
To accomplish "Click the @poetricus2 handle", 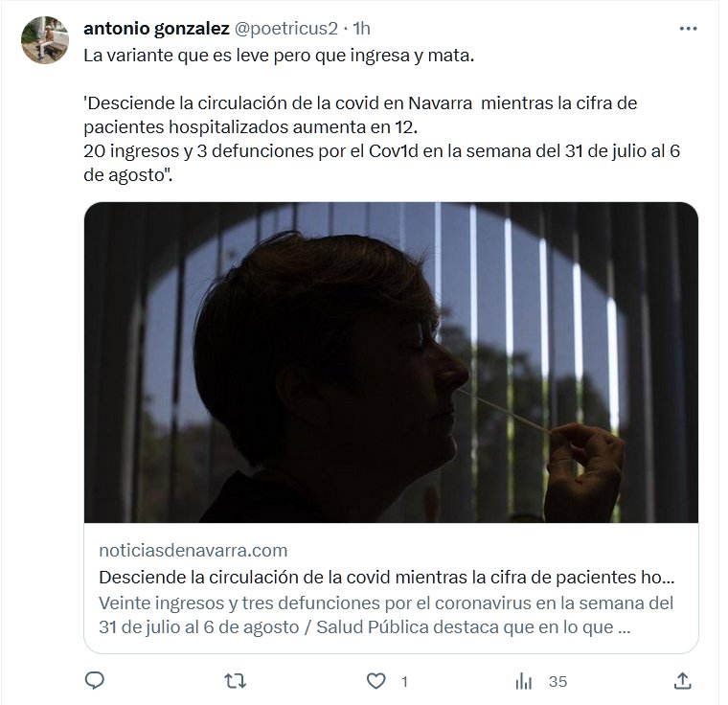I will click(286, 29).
